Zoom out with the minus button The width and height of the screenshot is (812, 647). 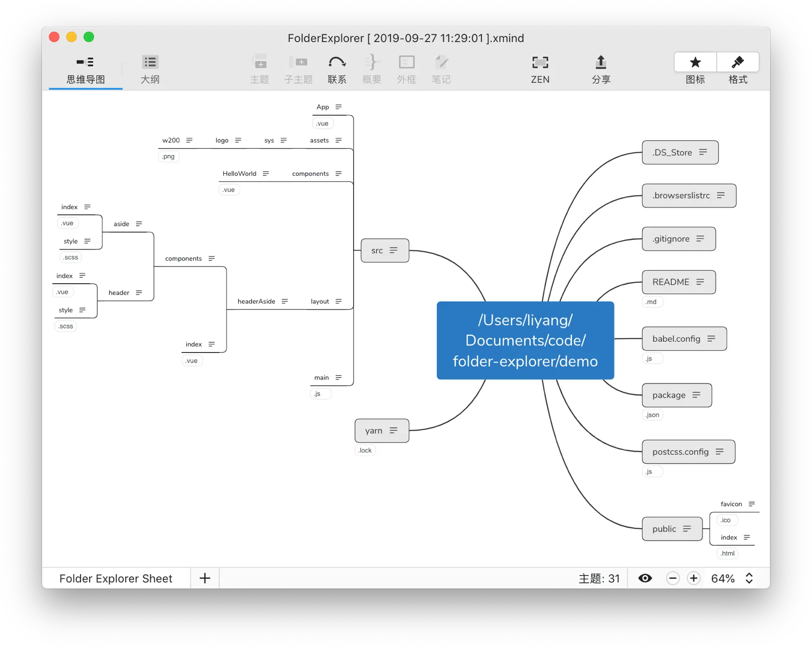click(673, 578)
